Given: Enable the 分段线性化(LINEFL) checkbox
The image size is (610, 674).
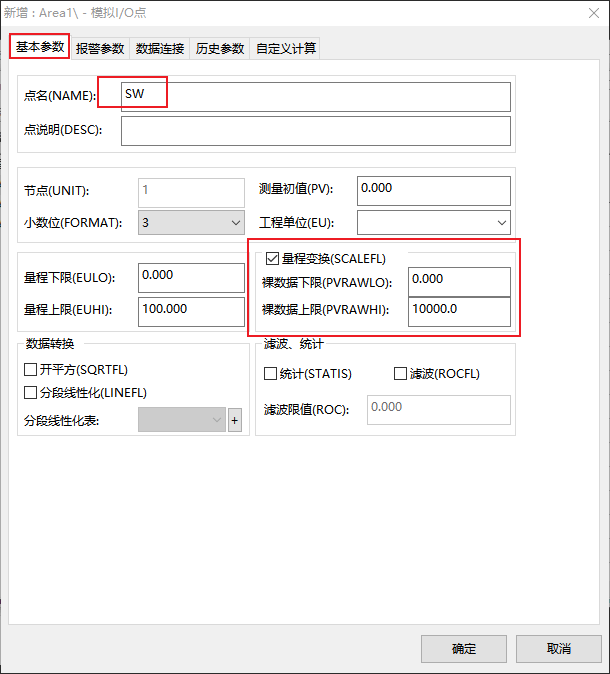Looking at the screenshot, I should 30,392.
